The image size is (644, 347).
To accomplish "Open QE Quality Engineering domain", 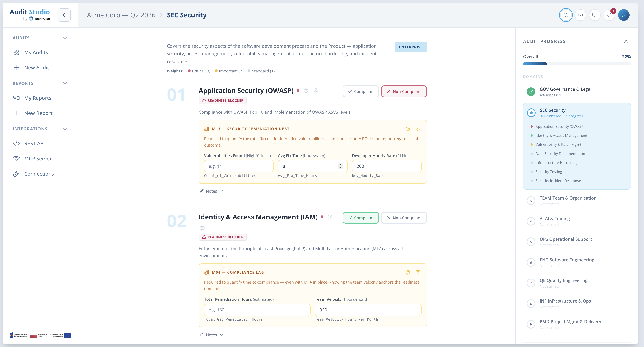I will tap(577, 283).
